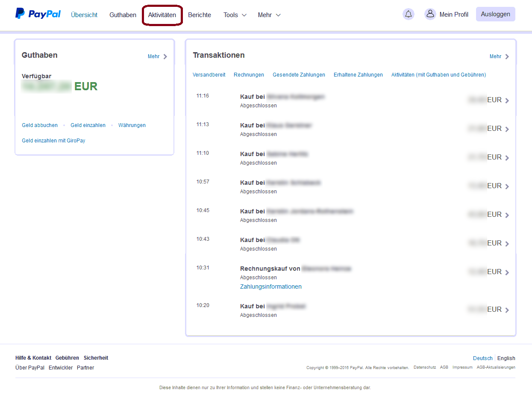Expand the 10:31 Rechnungskauf transaction arrow
532x393 pixels.
pyautogui.click(x=507, y=272)
